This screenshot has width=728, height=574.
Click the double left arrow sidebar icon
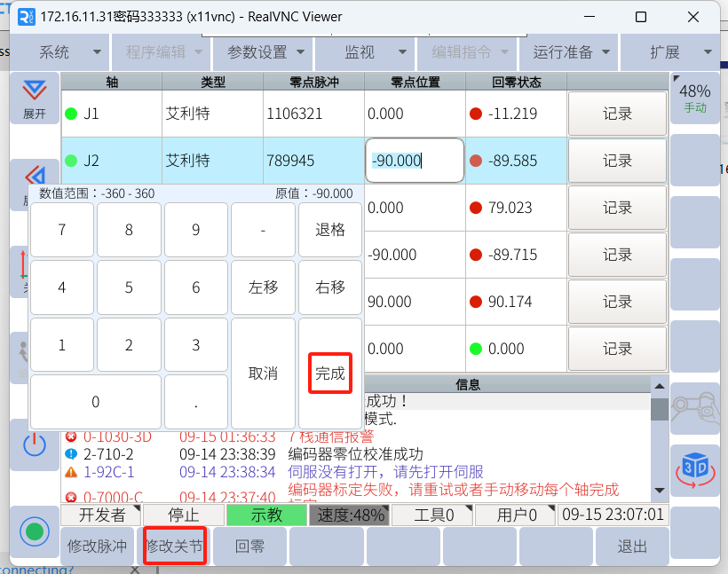[34, 176]
